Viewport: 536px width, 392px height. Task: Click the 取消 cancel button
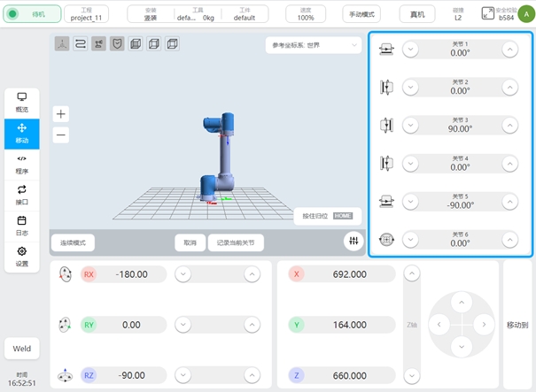point(190,242)
